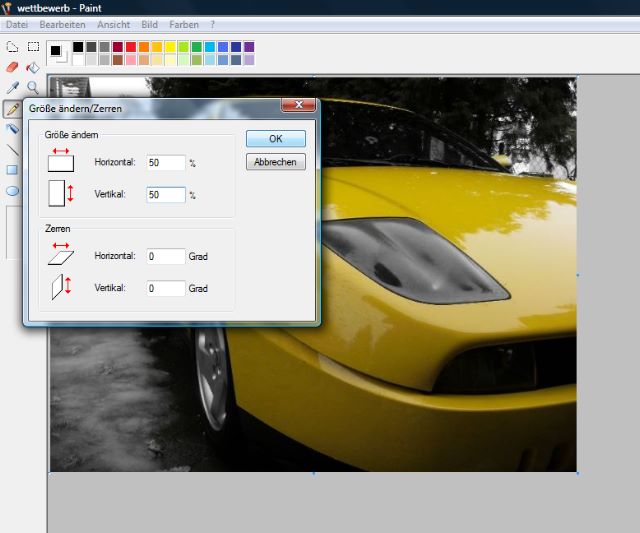
Task: Pick the Ellipse shape tool
Action: click(x=12, y=190)
